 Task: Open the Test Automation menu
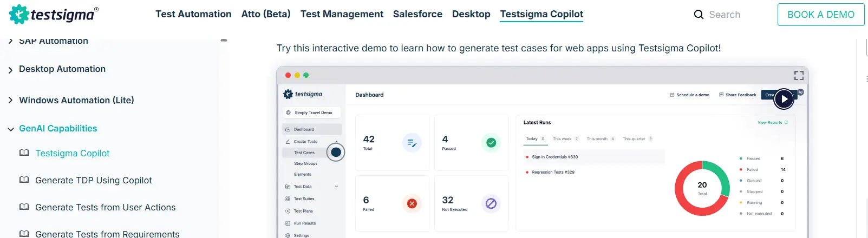click(193, 14)
